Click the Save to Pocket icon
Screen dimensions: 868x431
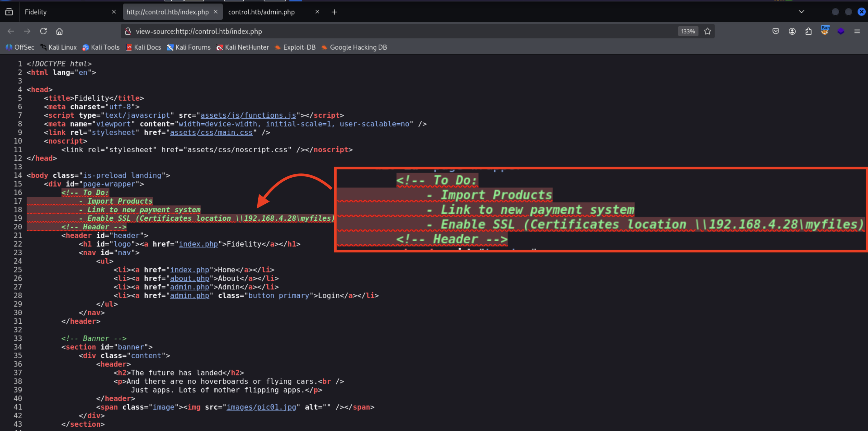pos(776,31)
